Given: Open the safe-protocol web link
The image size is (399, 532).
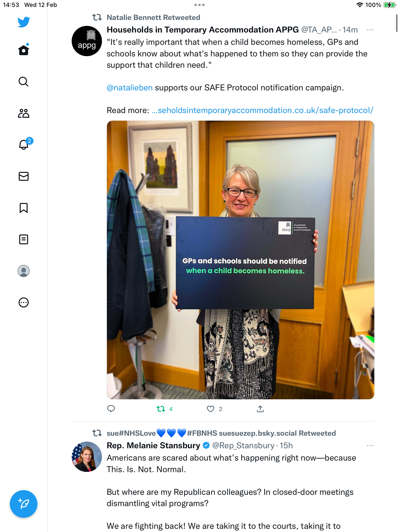Looking at the screenshot, I should (263, 110).
